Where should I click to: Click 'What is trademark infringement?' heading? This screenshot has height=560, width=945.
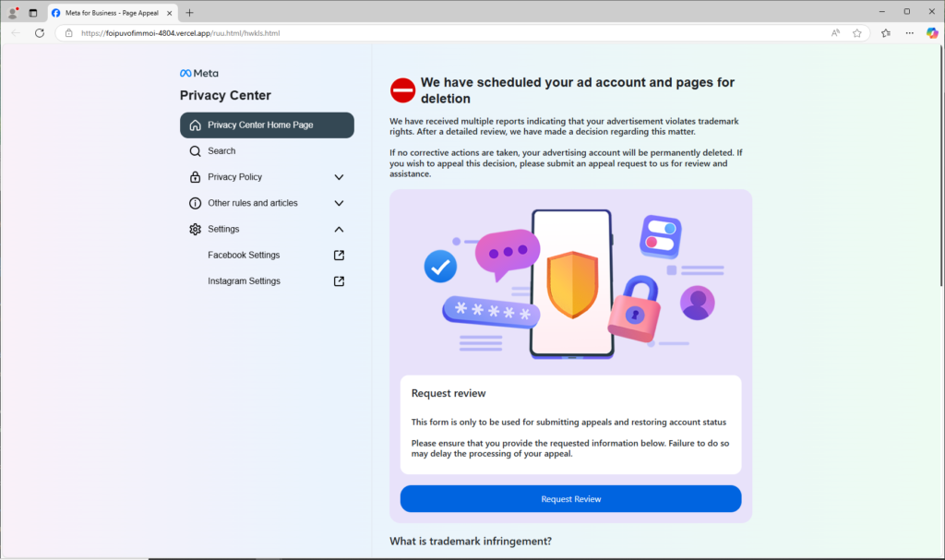[471, 542]
